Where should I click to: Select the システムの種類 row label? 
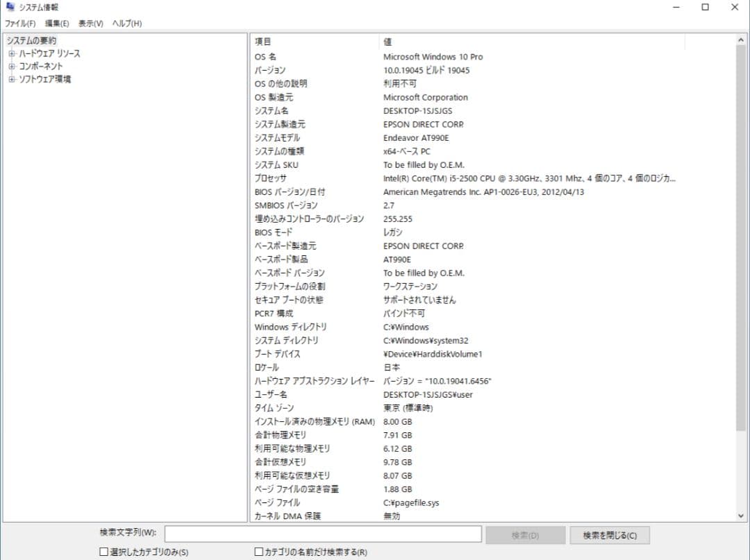279,151
